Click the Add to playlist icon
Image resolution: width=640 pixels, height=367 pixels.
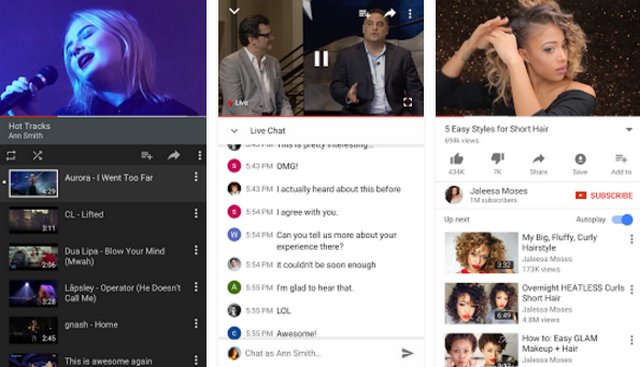tap(621, 158)
